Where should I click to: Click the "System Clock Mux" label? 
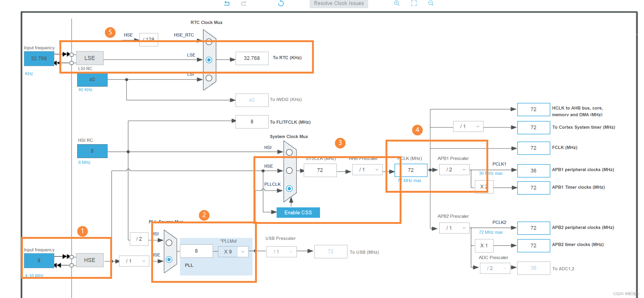289,137
